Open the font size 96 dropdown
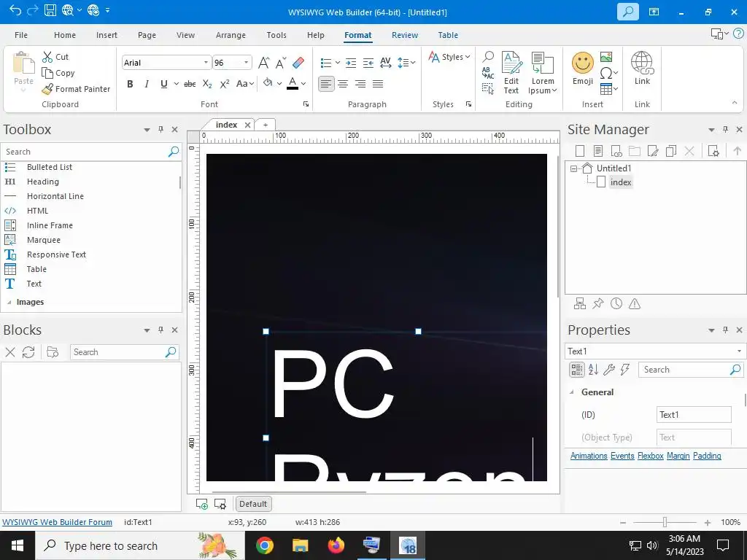Viewport: 747px width, 560px height. (247, 63)
